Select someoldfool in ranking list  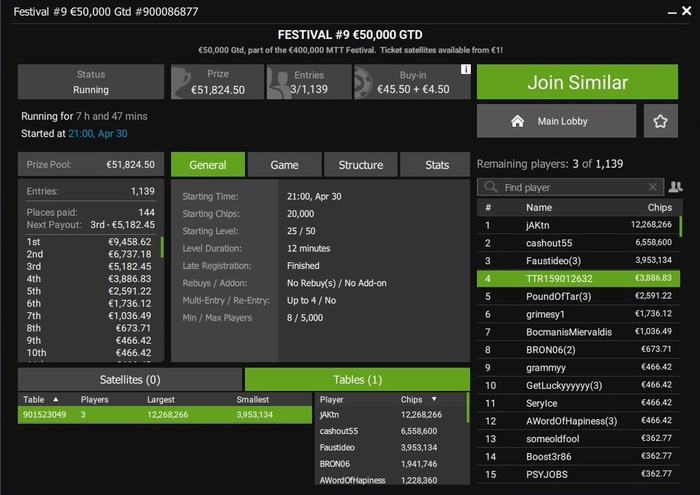578,439
